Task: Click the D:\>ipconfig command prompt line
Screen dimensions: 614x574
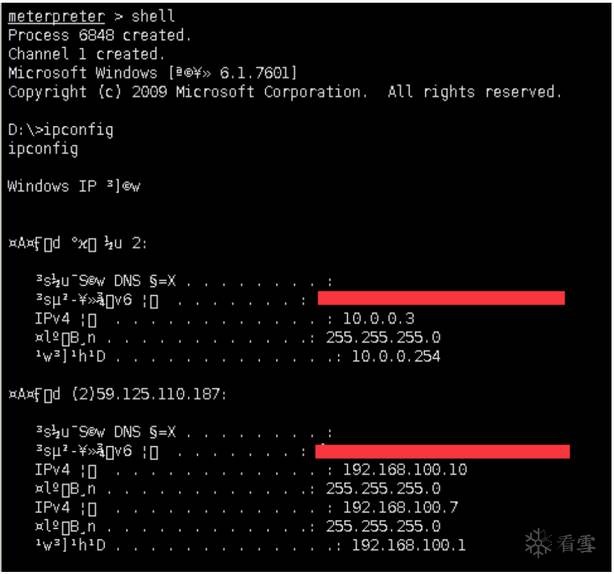Action: (x=60, y=130)
